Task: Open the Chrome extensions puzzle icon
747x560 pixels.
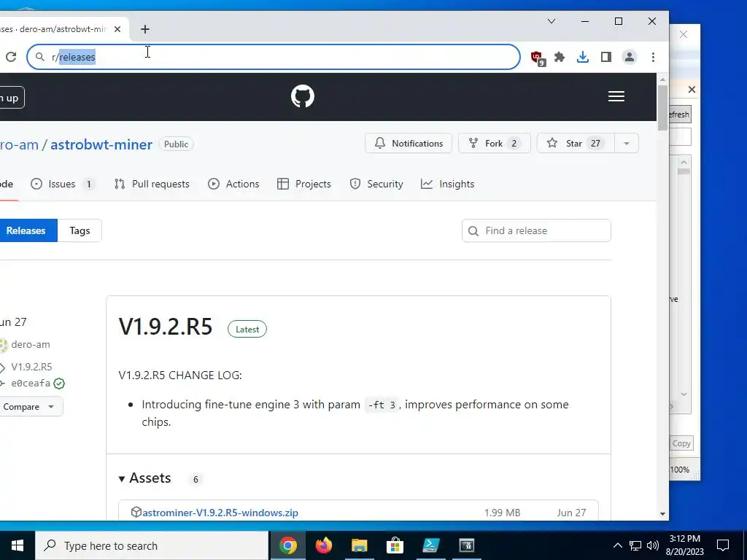Action: [560, 57]
